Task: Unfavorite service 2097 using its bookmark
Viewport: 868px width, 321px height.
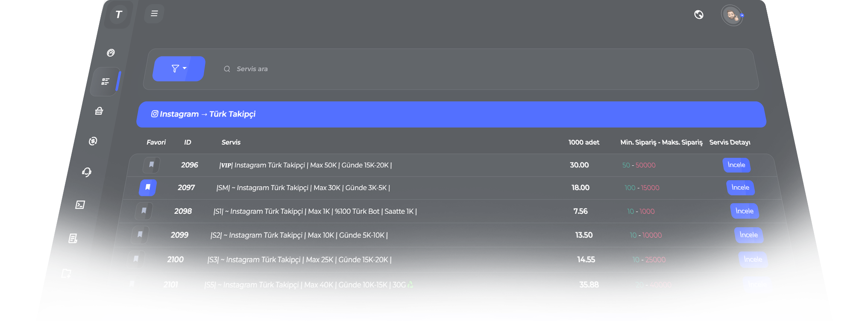Action: (x=148, y=187)
